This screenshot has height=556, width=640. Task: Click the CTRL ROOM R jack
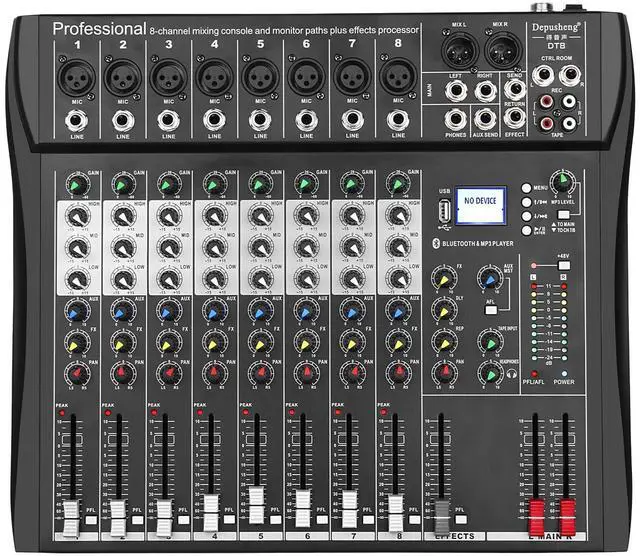click(570, 76)
